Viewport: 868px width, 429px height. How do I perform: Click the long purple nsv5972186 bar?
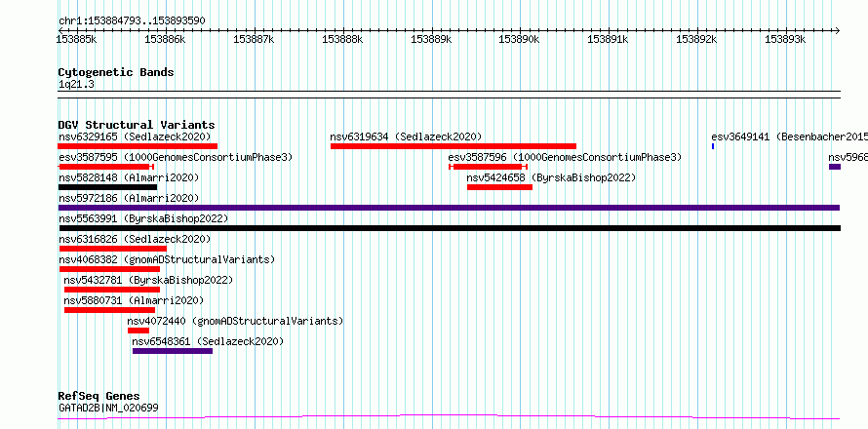coord(449,208)
